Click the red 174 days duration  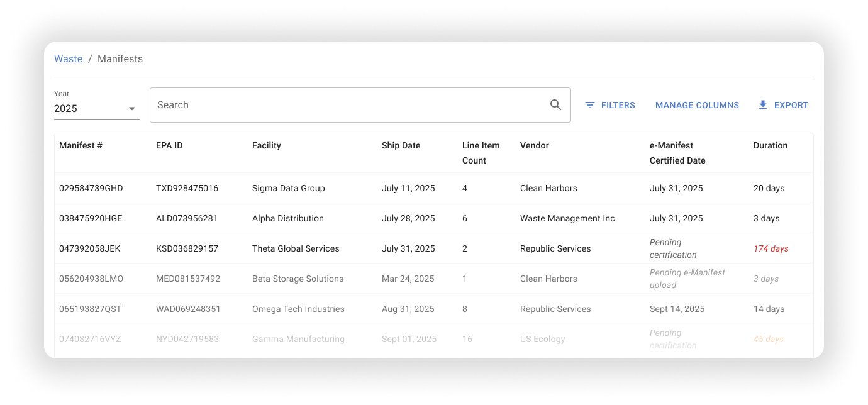(x=771, y=248)
